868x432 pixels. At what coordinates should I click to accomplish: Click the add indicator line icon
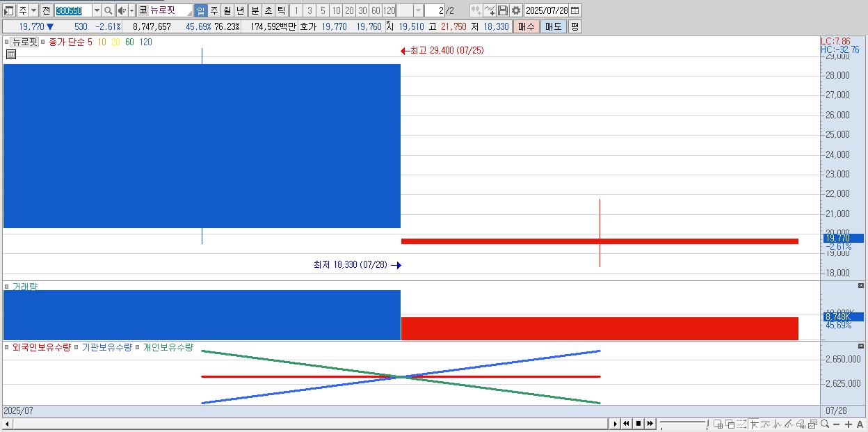[x=490, y=10]
